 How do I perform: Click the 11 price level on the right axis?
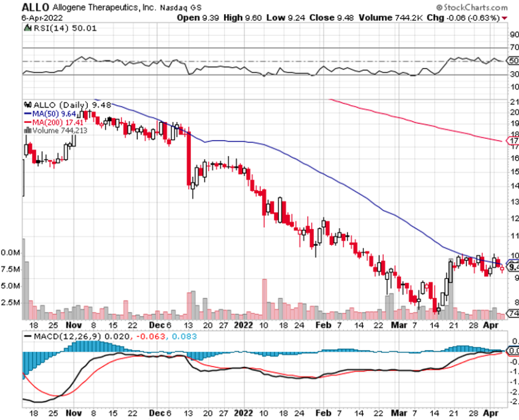(514, 236)
